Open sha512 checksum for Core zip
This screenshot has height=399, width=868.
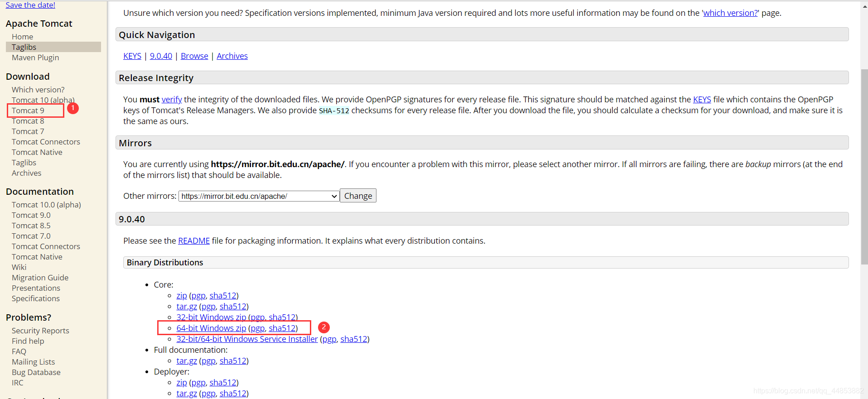pyautogui.click(x=222, y=296)
